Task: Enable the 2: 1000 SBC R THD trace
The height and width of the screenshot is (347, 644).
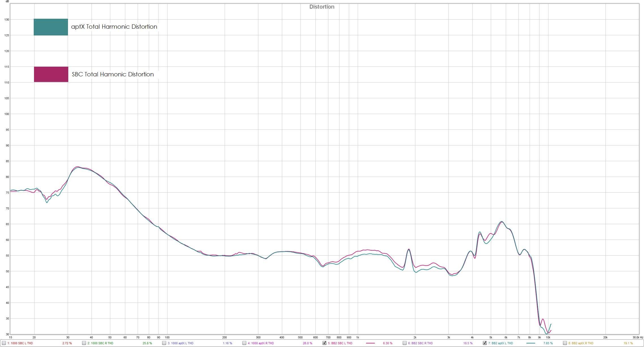Action: [84, 343]
